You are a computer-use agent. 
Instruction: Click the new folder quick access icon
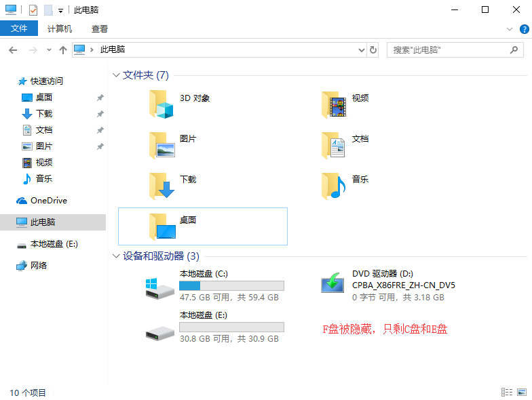pos(49,10)
